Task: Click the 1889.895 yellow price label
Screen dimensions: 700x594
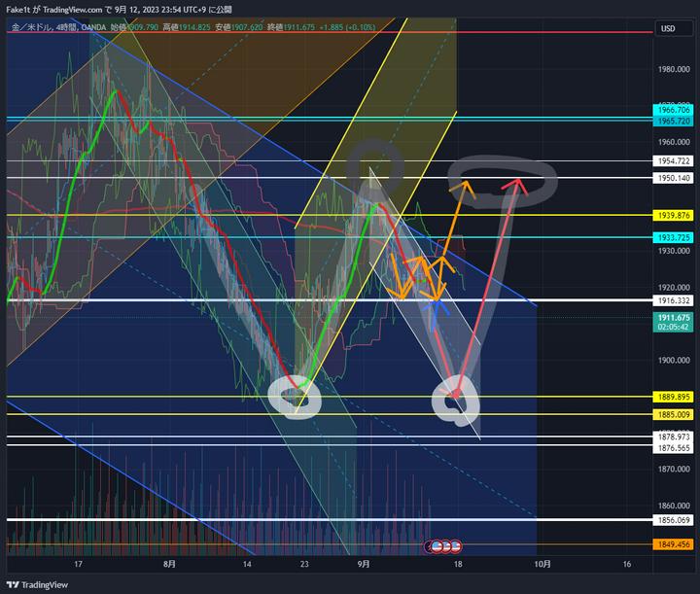Action: [674, 397]
